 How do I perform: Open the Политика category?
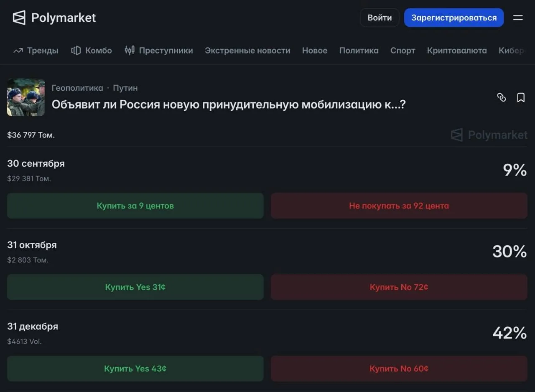point(359,51)
